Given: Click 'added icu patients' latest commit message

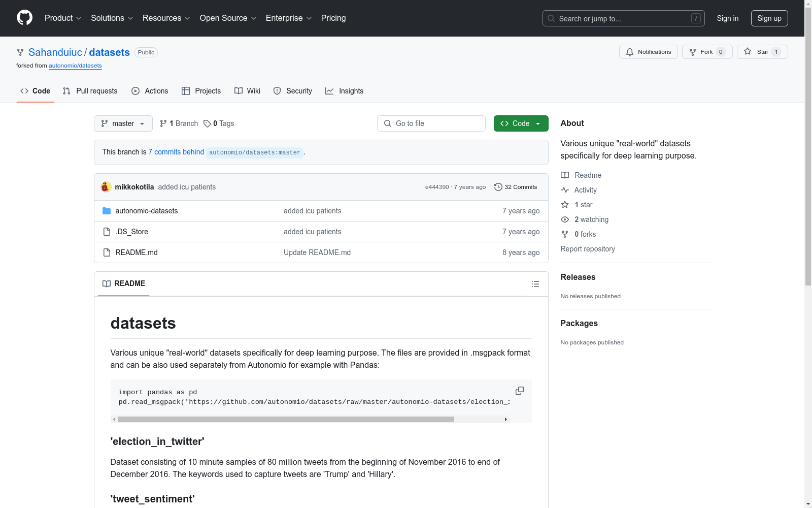Looking at the screenshot, I should [187, 187].
